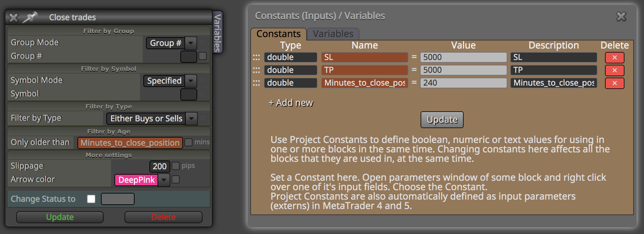Switch to the Variables tab in Constants window
The height and width of the screenshot is (234, 644).
pyautogui.click(x=333, y=34)
